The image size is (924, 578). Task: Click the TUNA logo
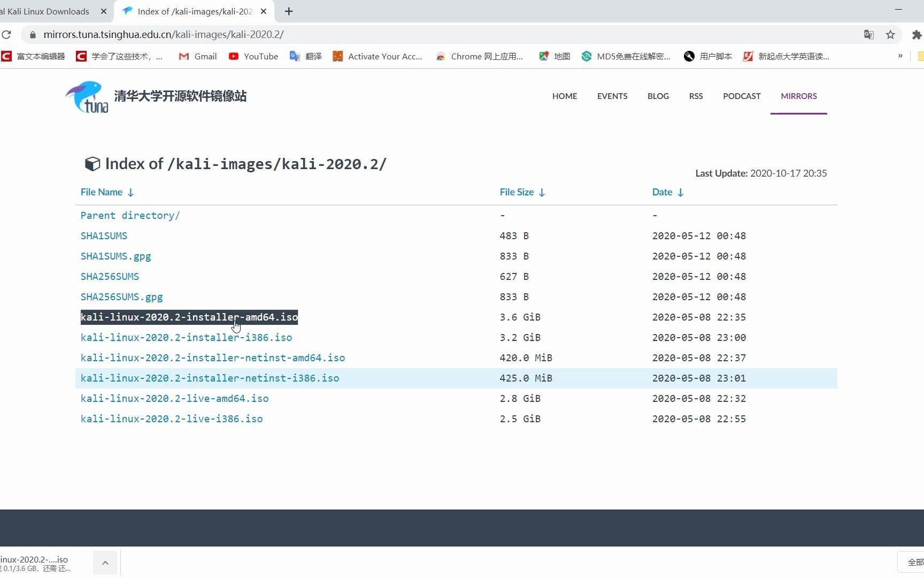(87, 97)
